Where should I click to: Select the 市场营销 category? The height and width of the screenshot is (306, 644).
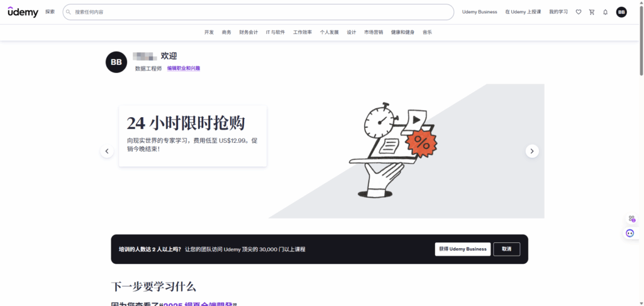tap(374, 32)
